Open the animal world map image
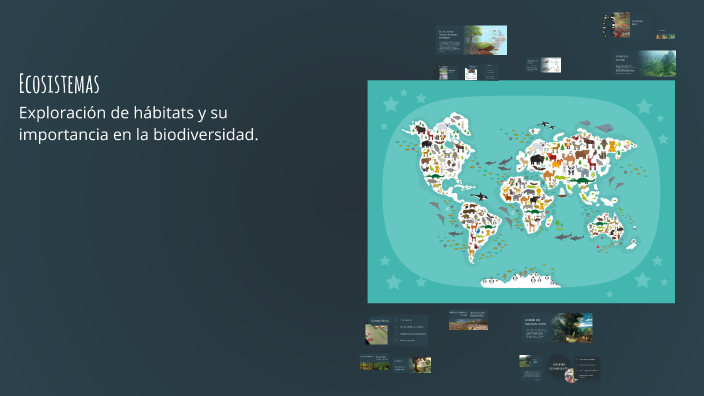This screenshot has width=704, height=396. coord(521,192)
